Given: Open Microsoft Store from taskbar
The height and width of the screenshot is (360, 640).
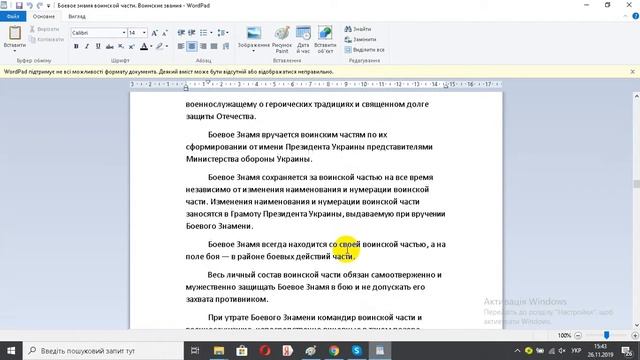Looking at the screenshot, I should click(x=242, y=351).
